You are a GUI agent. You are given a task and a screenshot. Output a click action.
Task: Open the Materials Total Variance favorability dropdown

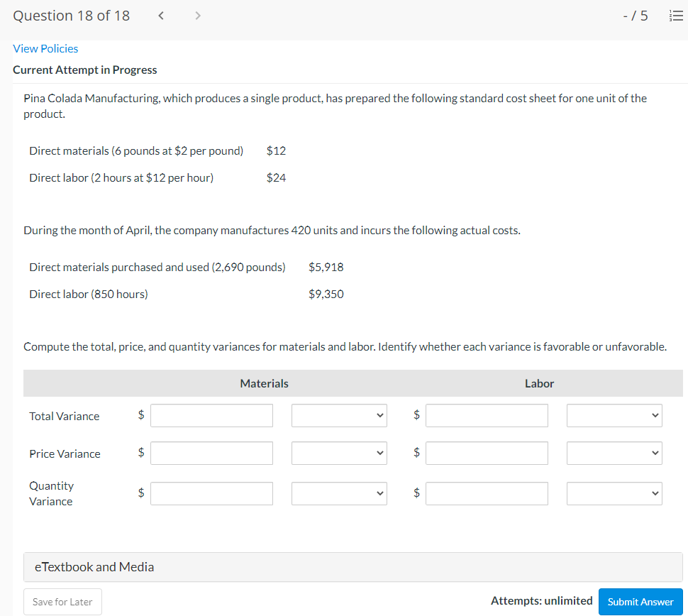pyautogui.click(x=339, y=415)
